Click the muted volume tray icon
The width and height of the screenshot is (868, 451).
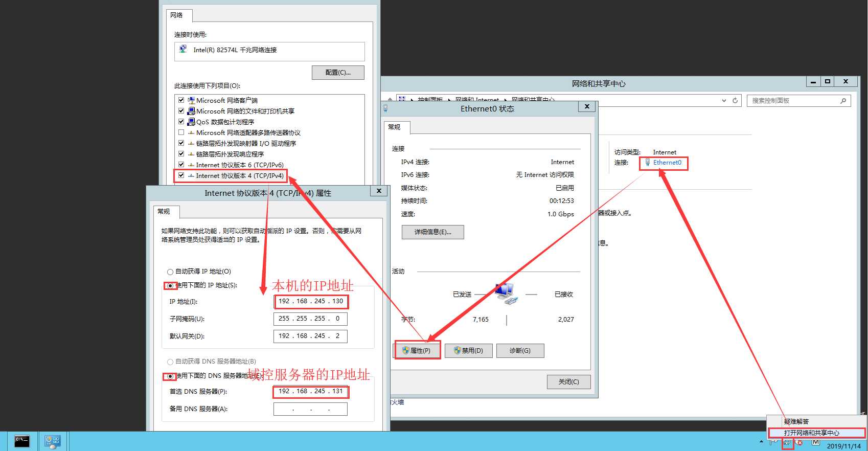799,442
